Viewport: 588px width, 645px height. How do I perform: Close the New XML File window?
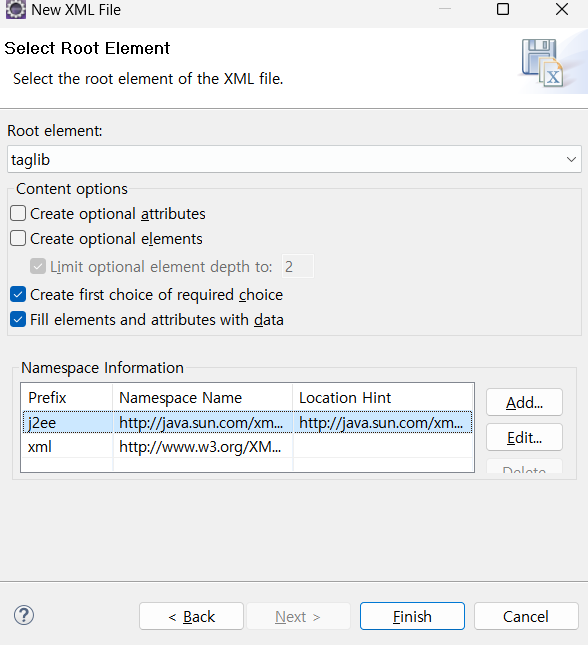562,9
